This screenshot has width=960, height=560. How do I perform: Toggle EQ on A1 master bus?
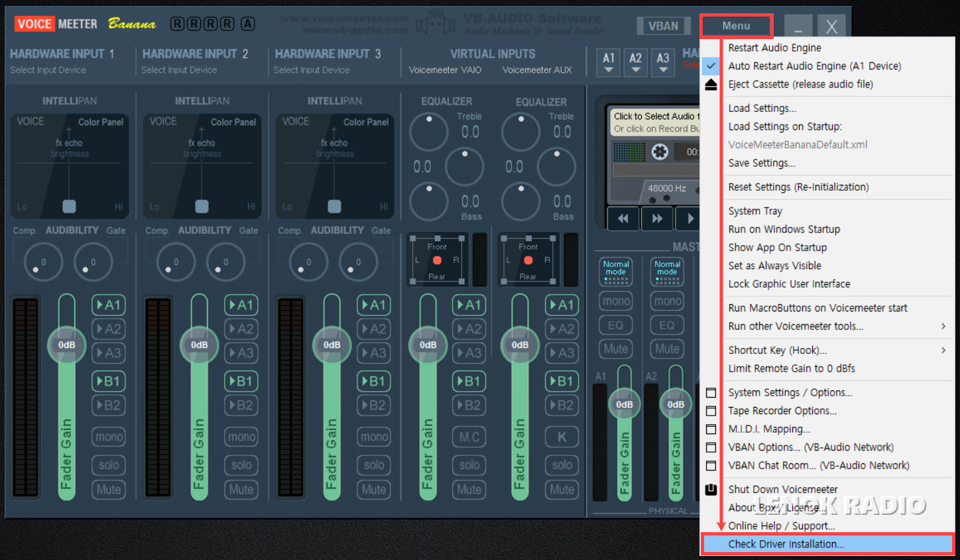pyautogui.click(x=616, y=325)
